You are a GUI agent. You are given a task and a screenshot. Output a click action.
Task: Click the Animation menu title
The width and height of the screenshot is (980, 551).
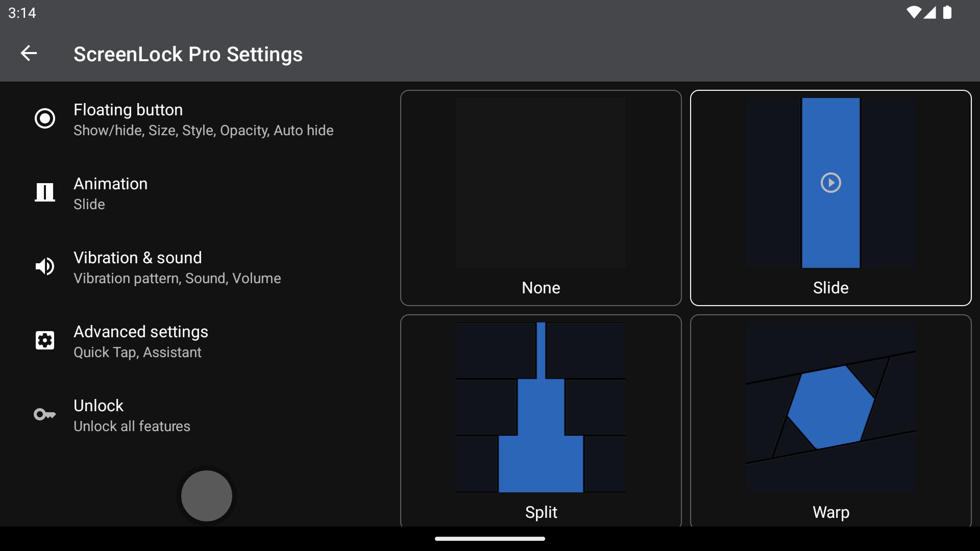pyautogui.click(x=110, y=184)
